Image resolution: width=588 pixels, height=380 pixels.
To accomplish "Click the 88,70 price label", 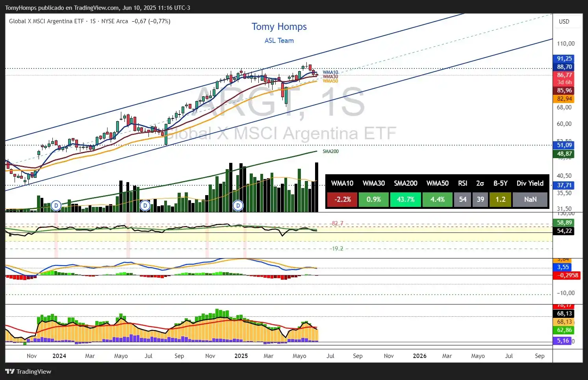I will [564, 67].
